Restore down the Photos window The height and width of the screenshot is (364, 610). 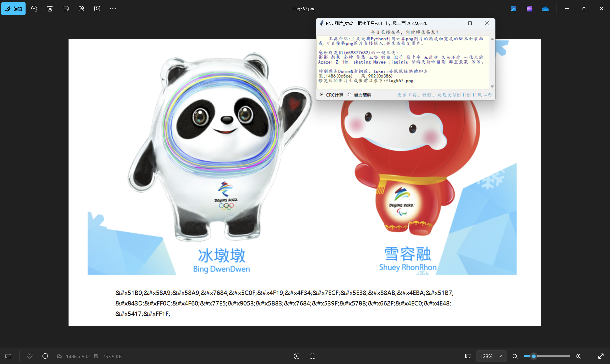tap(584, 9)
